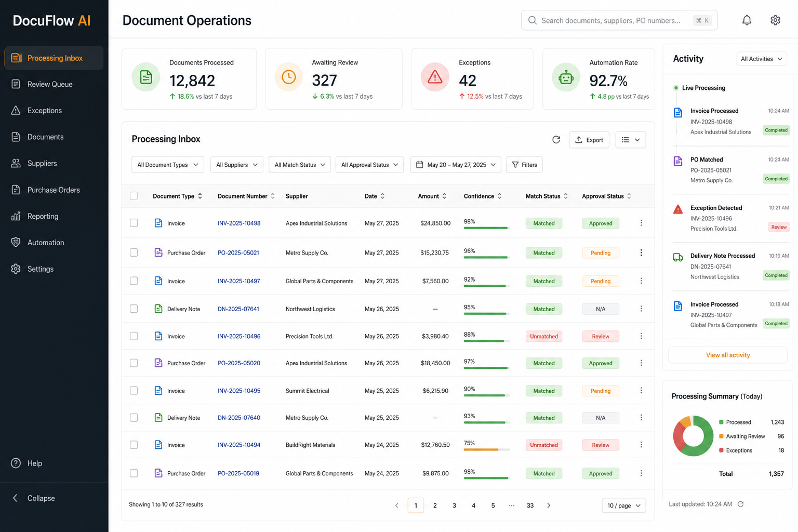The width and height of the screenshot is (798, 532).
Task: Click View all activity link
Action: tap(728, 355)
